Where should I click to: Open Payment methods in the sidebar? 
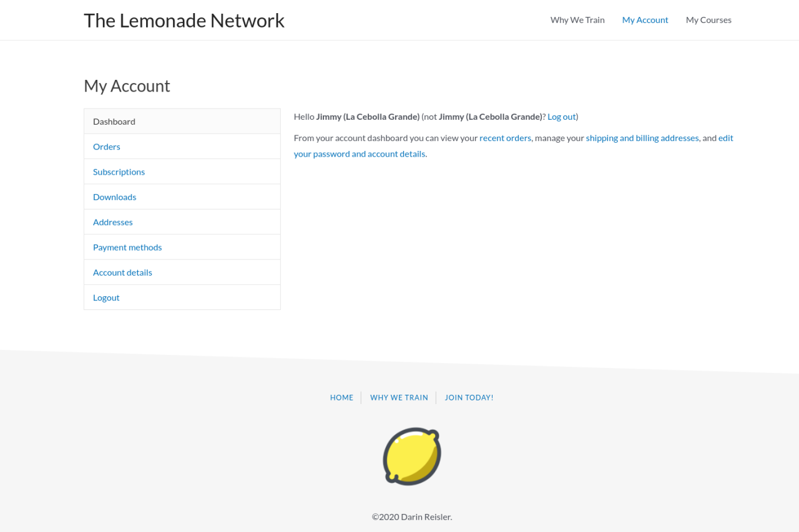pyautogui.click(x=127, y=247)
